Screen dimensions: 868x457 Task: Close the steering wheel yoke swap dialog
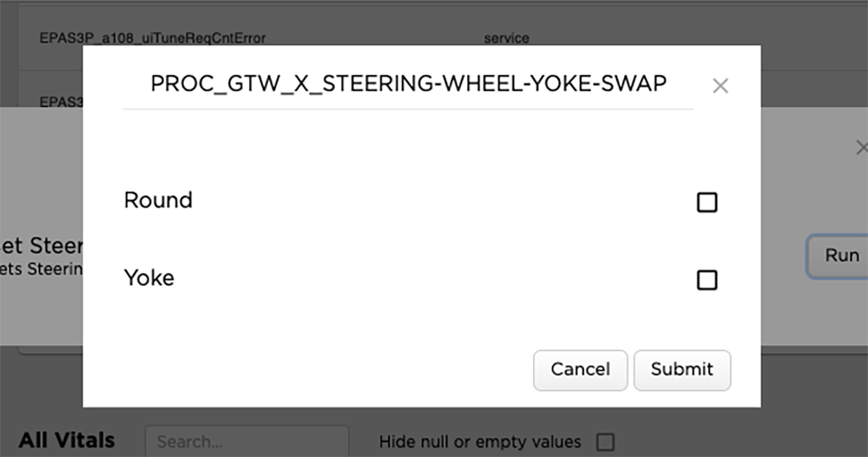coord(720,86)
